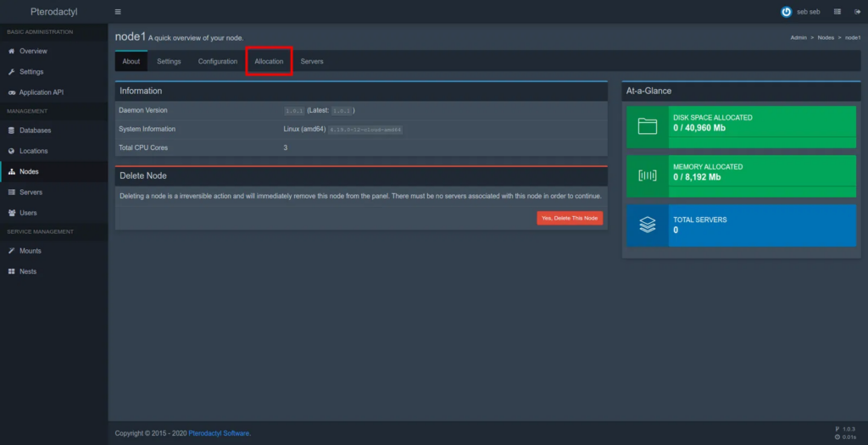Open the Users management page
Image resolution: width=868 pixels, height=445 pixels.
(28, 213)
